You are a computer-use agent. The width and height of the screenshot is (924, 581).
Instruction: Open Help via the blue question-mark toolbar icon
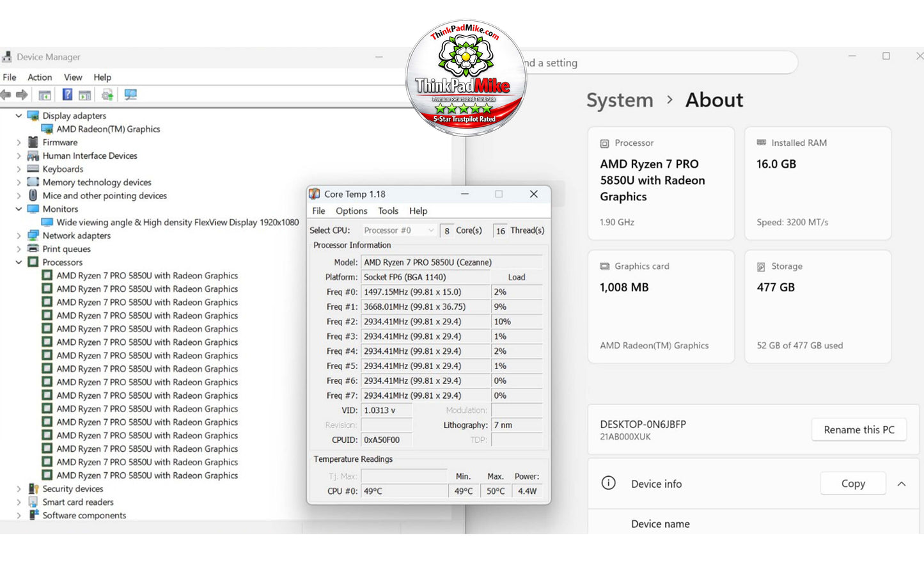click(x=67, y=95)
